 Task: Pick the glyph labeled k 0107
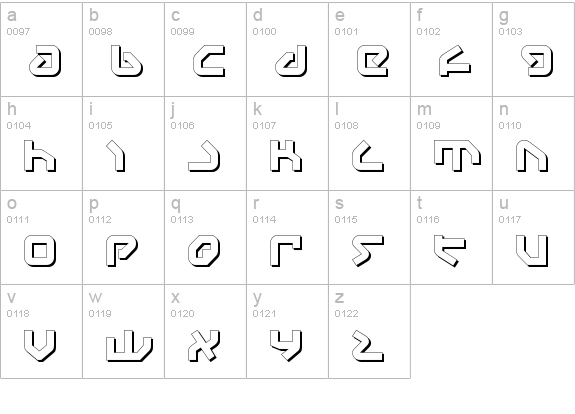pos(288,143)
